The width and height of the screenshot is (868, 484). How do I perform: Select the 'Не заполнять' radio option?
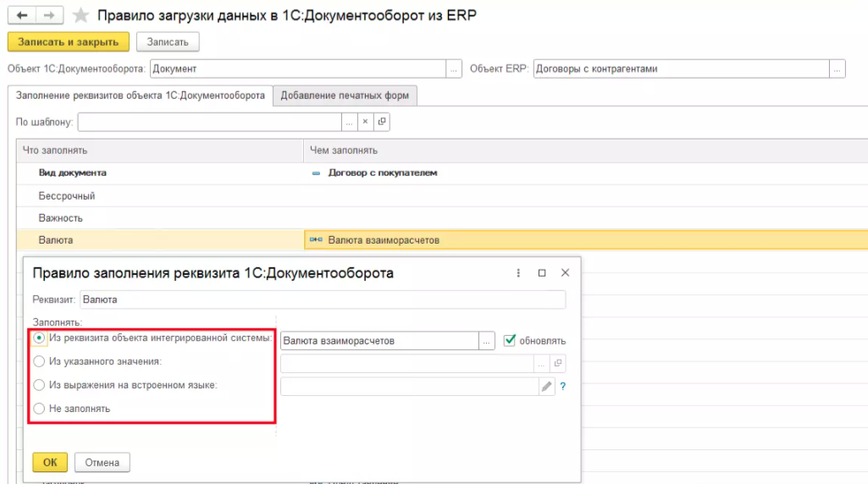(x=39, y=409)
